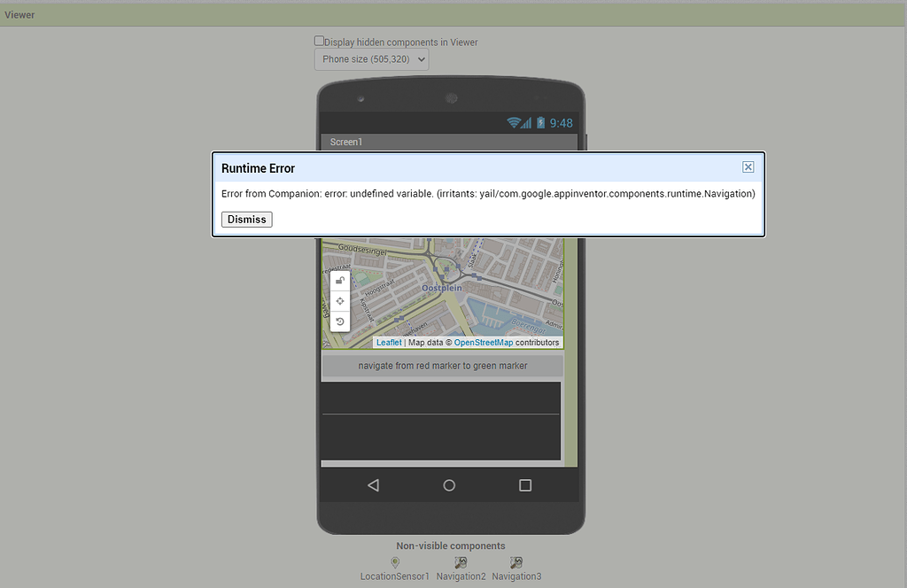The width and height of the screenshot is (907, 588).
Task: Open the OpenStreetMap contributors link
Action: [484, 342]
